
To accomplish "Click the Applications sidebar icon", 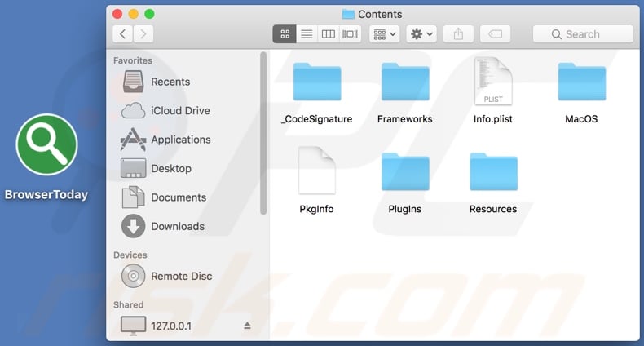I will tap(133, 140).
